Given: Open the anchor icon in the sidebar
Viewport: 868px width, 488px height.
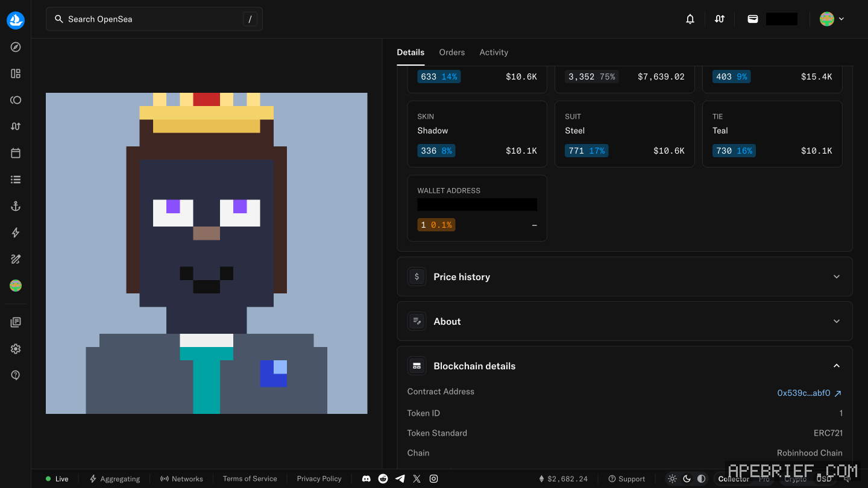Looking at the screenshot, I should pos(16,206).
